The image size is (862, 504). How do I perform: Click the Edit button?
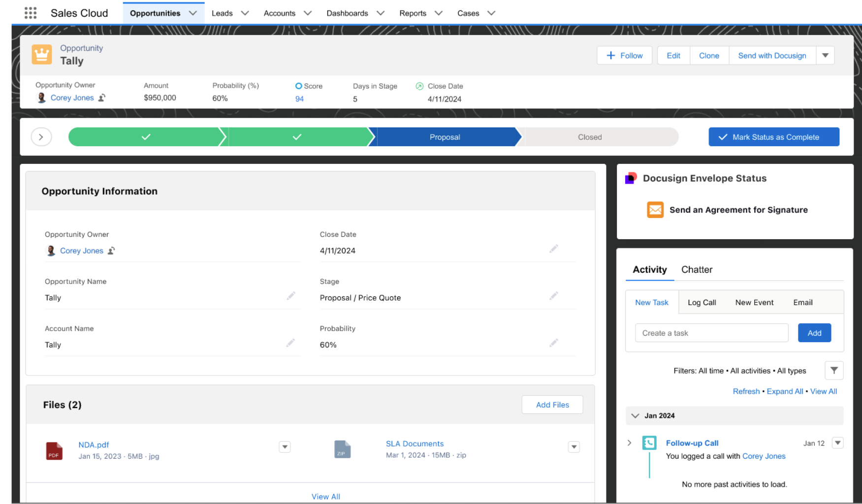tap(673, 56)
